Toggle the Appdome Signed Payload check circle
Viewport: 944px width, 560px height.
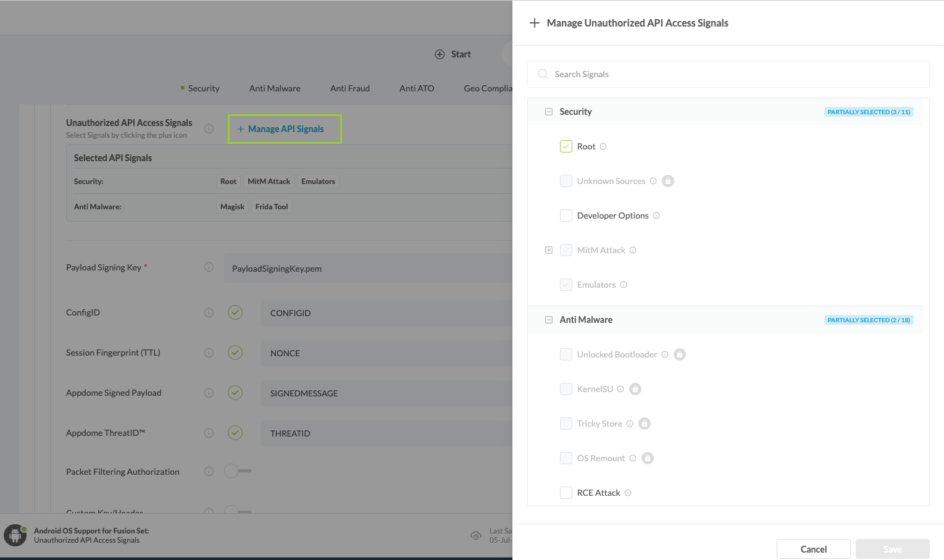(x=235, y=393)
